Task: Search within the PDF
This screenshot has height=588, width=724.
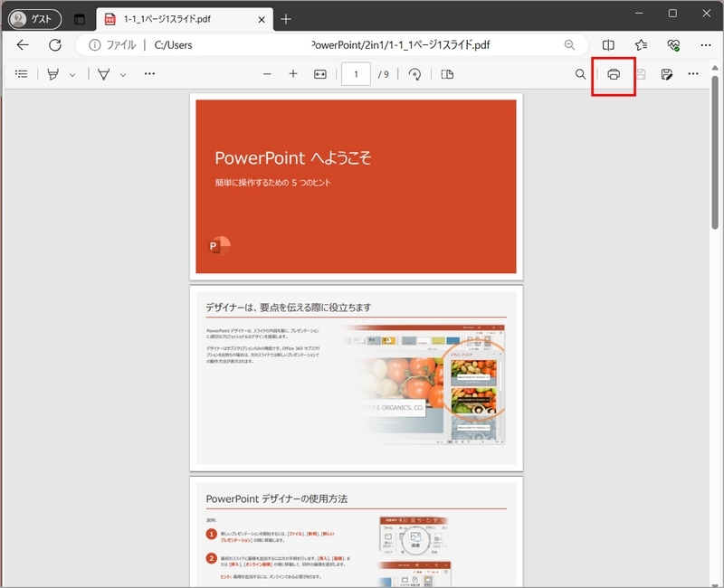Action: 580,74
